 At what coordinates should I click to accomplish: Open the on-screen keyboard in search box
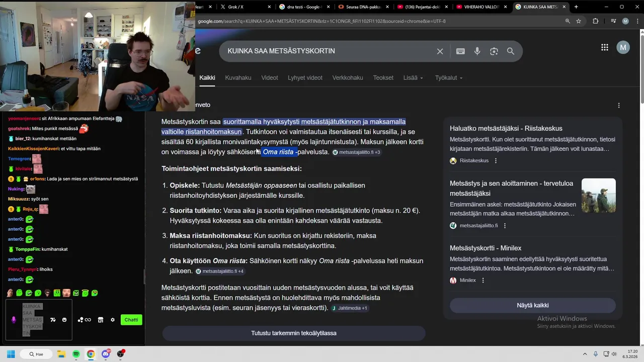460,51
